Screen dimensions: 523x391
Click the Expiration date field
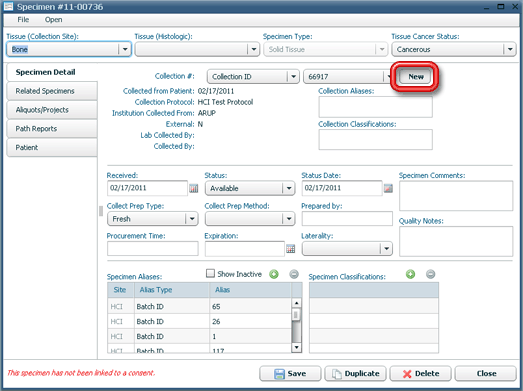pos(245,249)
